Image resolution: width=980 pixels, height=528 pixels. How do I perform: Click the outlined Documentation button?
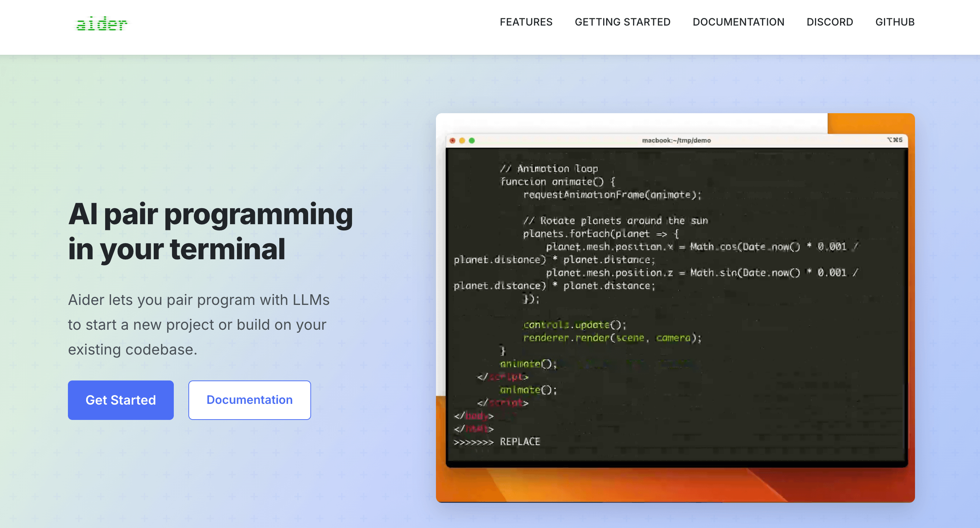250,400
